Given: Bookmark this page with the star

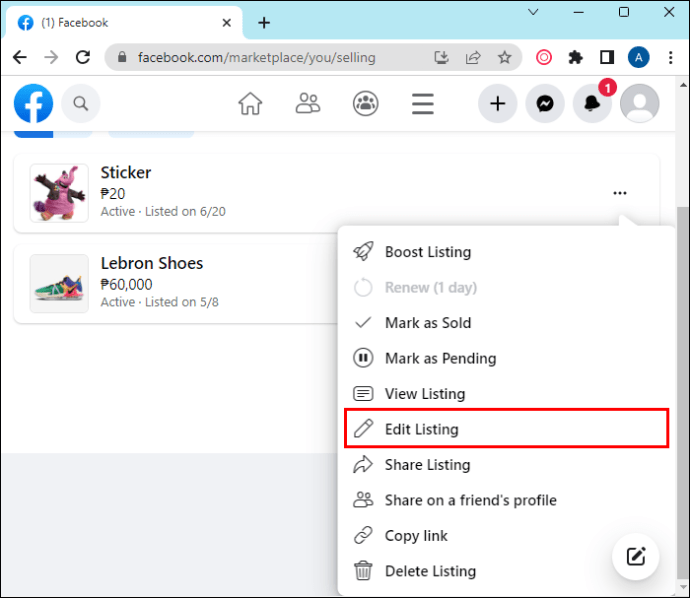Looking at the screenshot, I should point(504,57).
